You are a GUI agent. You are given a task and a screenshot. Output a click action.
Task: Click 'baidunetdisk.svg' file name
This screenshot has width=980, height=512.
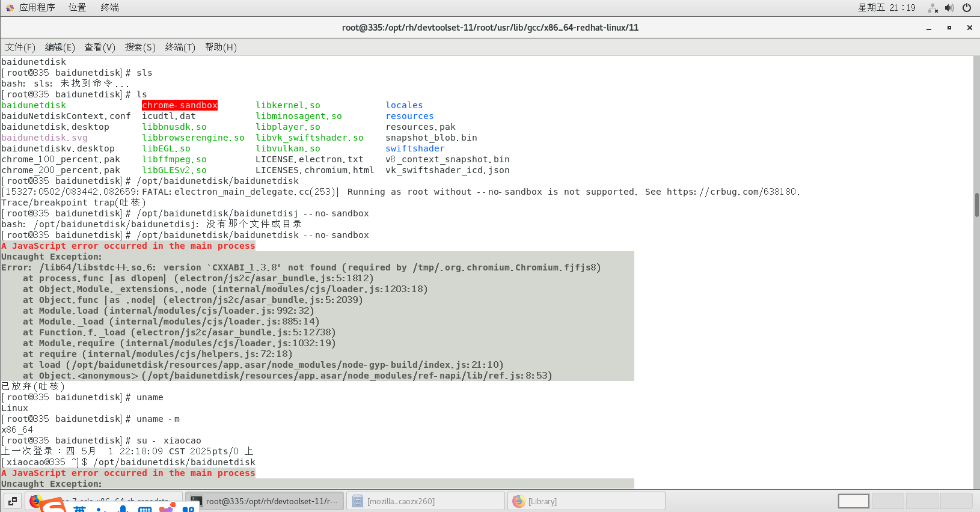pyautogui.click(x=44, y=138)
